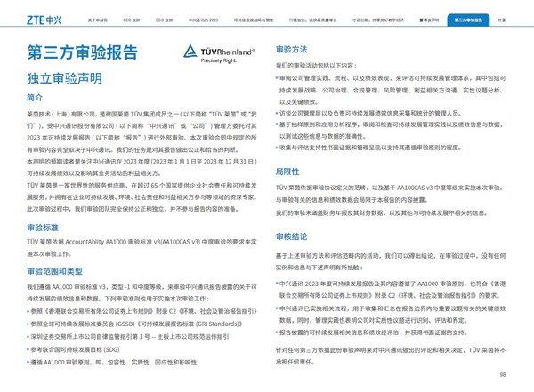
Task: Click the 审验方法 section heading
Action: coord(292,50)
